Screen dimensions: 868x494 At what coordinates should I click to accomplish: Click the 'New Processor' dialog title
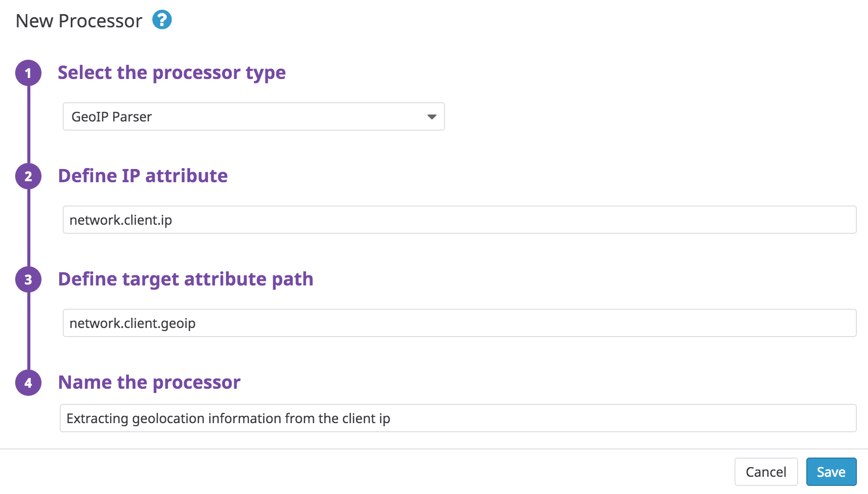pos(79,21)
